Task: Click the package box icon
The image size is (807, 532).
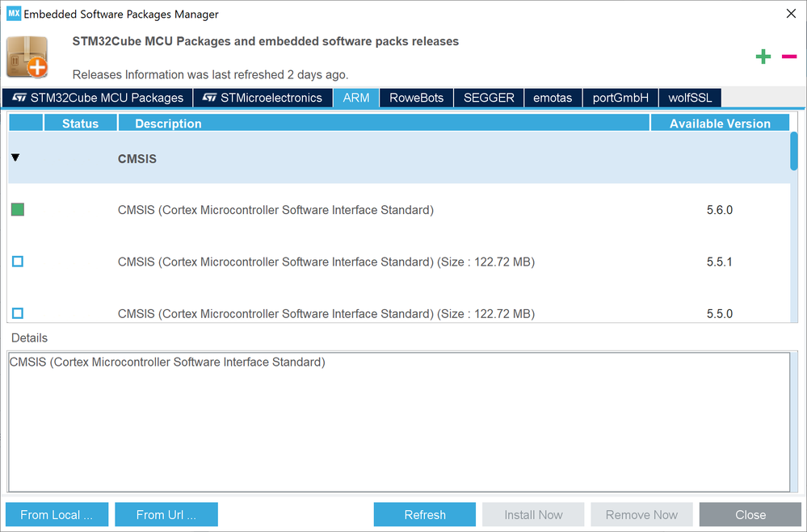Action: [x=27, y=57]
